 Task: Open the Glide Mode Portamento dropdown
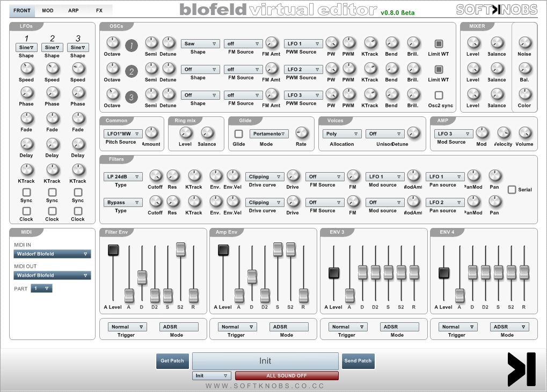click(269, 134)
